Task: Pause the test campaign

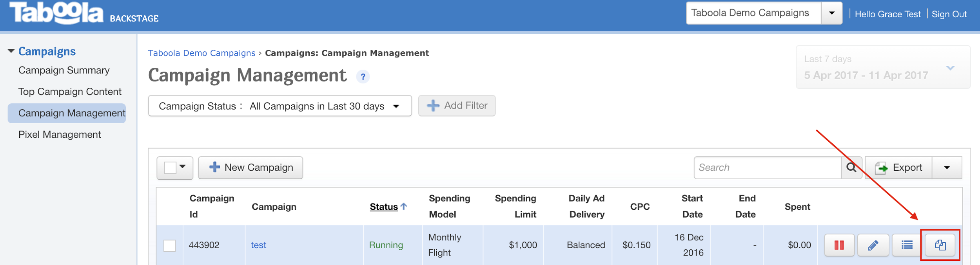Action: click(x=839, y=245)
